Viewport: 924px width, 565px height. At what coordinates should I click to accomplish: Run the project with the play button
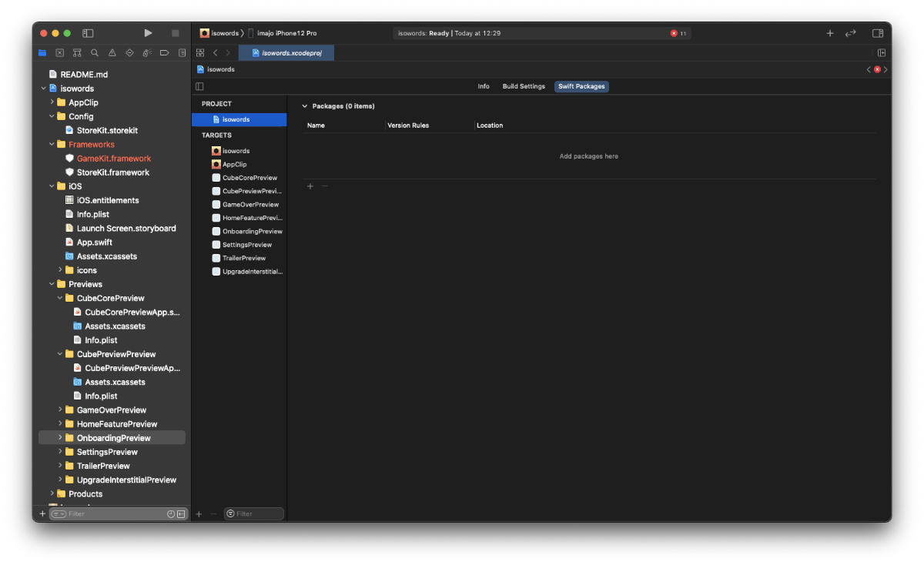point(148,33)
